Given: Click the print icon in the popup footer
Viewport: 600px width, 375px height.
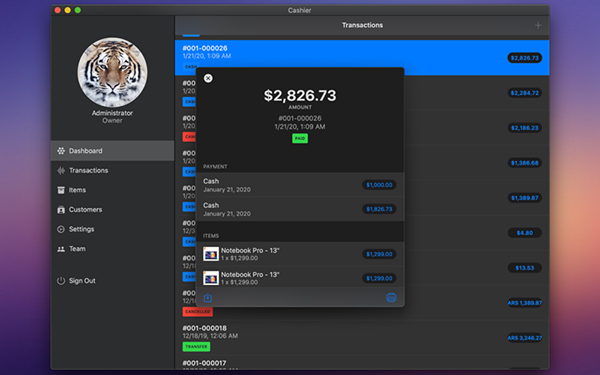Looking at the screenshot, I should 391,298.
